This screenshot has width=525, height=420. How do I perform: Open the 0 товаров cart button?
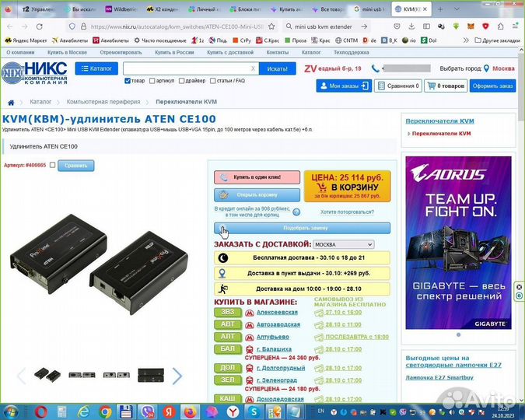[446, 86]
